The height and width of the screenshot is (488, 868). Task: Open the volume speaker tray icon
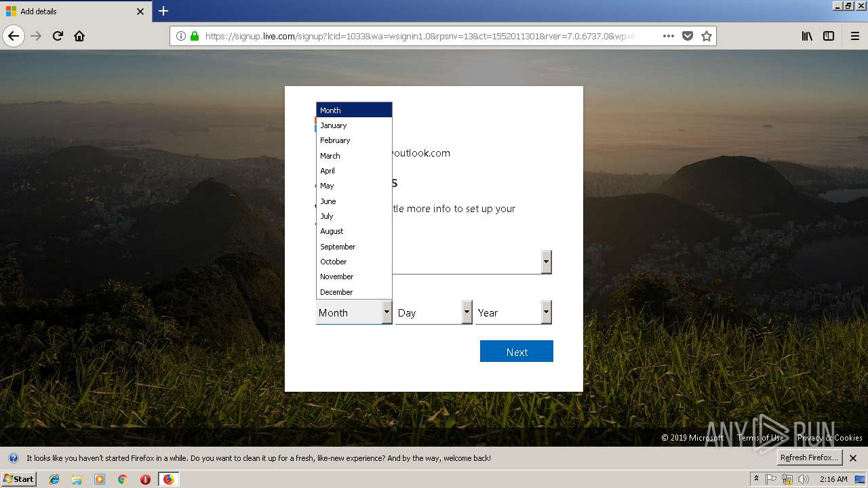pyautogui.click(x=804, y=479)
